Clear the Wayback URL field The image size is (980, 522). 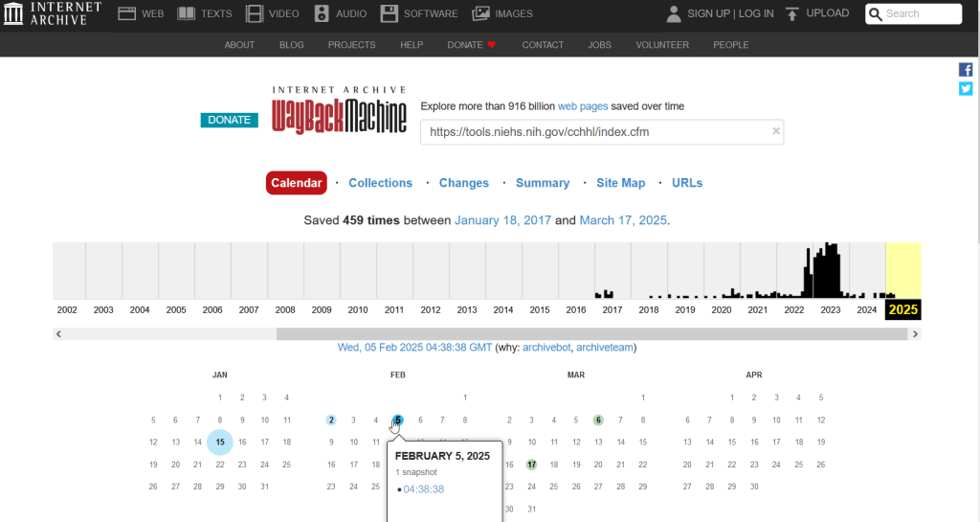776,131
